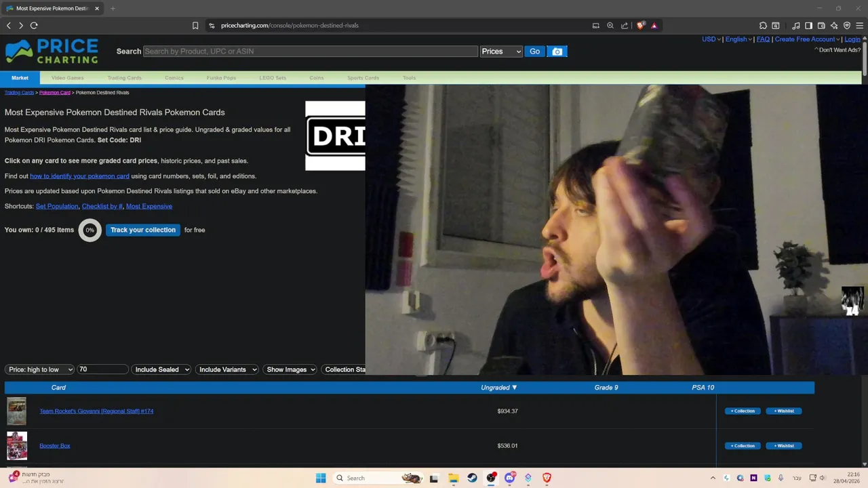Open the Leo AI sparkle icon
The image size is (868, 488).
tap(834, 26)
